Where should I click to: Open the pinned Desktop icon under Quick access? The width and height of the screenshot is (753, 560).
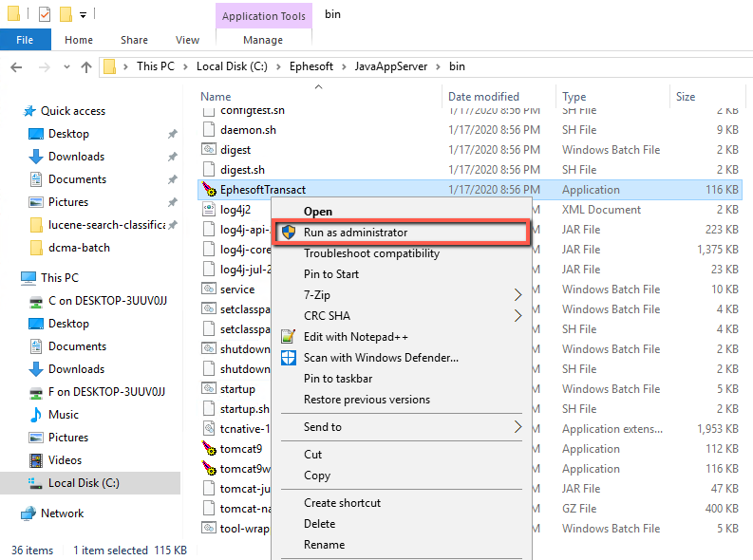click(x=36, y=134)
